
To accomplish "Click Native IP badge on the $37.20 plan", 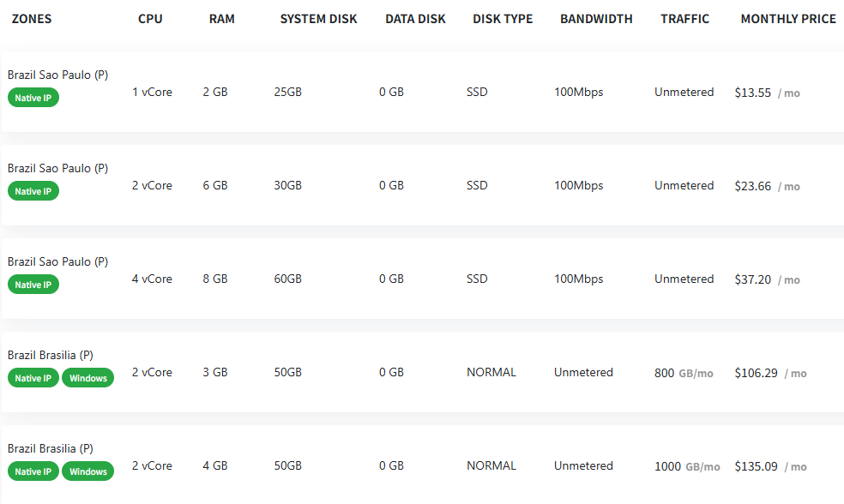I will (x=33, y=285).
